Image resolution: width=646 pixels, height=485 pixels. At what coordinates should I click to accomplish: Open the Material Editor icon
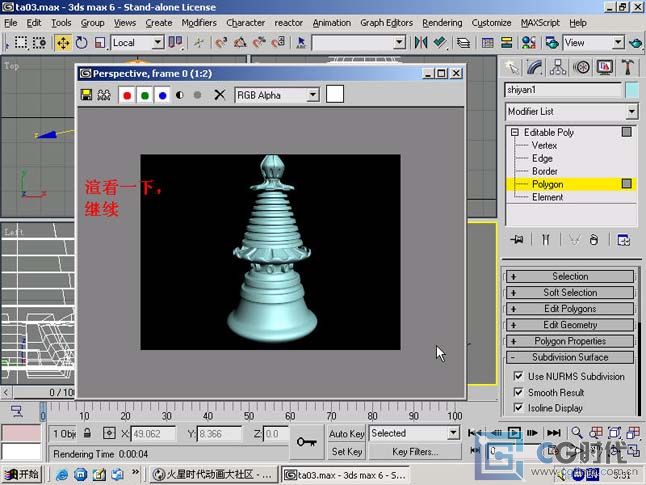pyautogui.click(x=529, y=43)
